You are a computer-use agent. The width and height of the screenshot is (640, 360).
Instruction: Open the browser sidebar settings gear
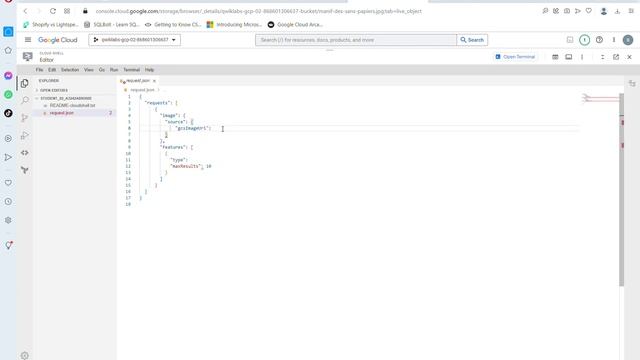8,220
